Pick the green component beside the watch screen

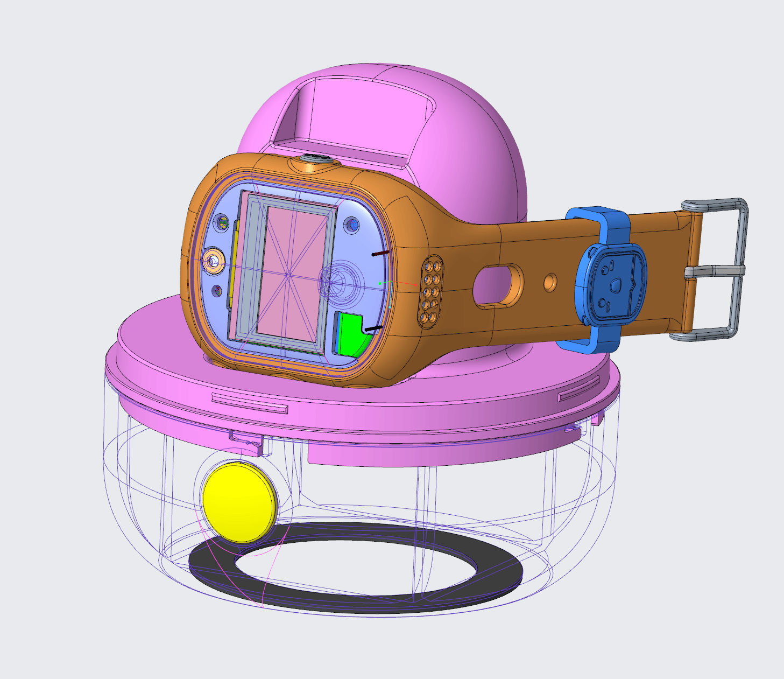pos(351,334)
